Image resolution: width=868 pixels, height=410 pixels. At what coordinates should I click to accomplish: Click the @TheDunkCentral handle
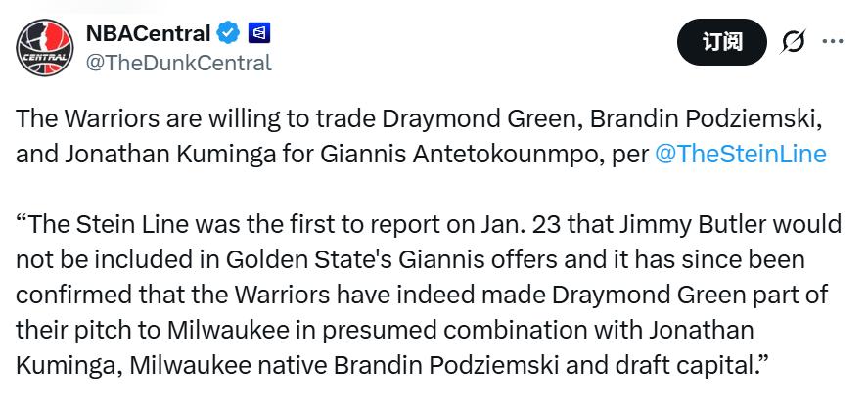(179, 63)
